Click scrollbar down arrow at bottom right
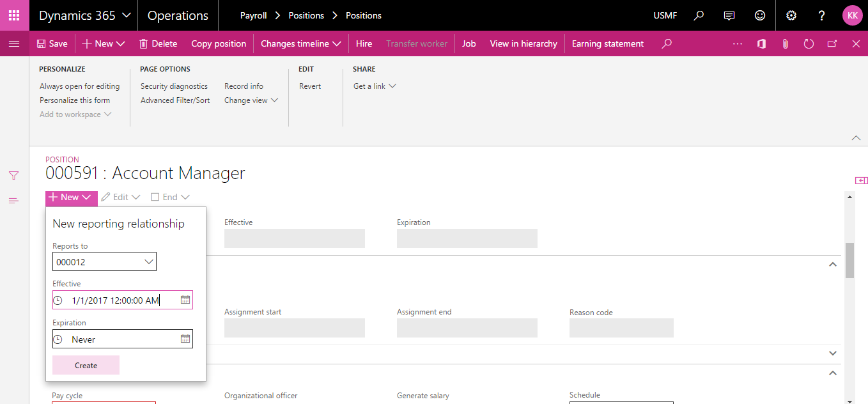Screen dimensions: 868x404 pyautogui.click(x=849, y=400)
